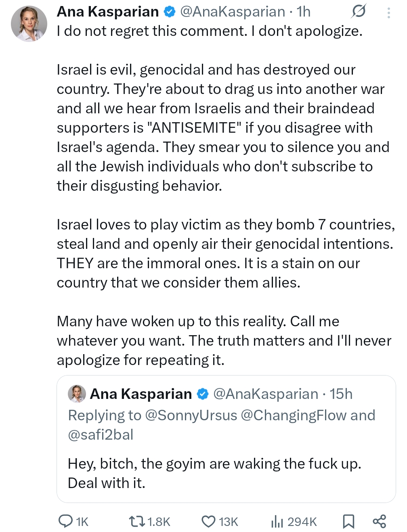Click the Grok slashed-circle icon
The image size is (407, 532).
tap(358, 12)
